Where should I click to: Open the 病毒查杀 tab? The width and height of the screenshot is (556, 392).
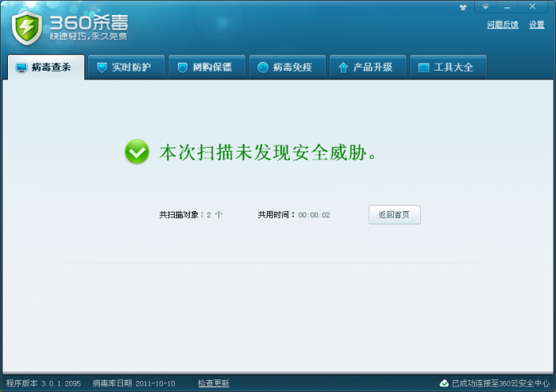46,67
